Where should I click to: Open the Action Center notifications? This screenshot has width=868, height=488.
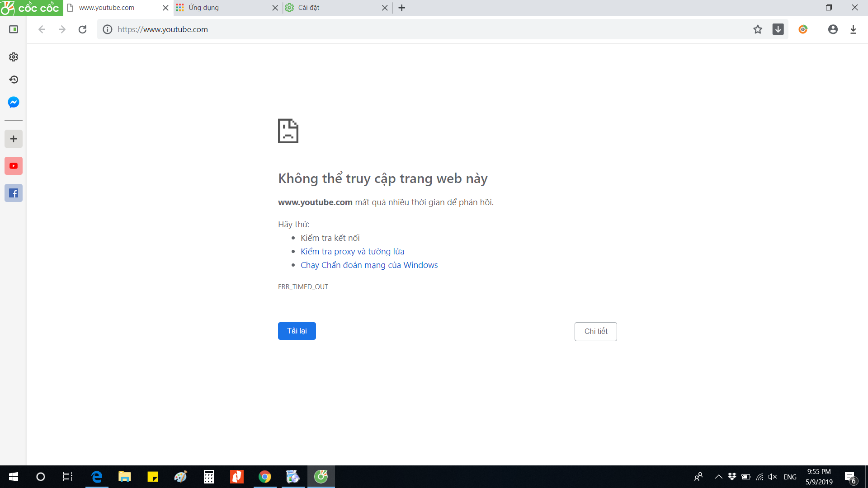coord(850,477)
